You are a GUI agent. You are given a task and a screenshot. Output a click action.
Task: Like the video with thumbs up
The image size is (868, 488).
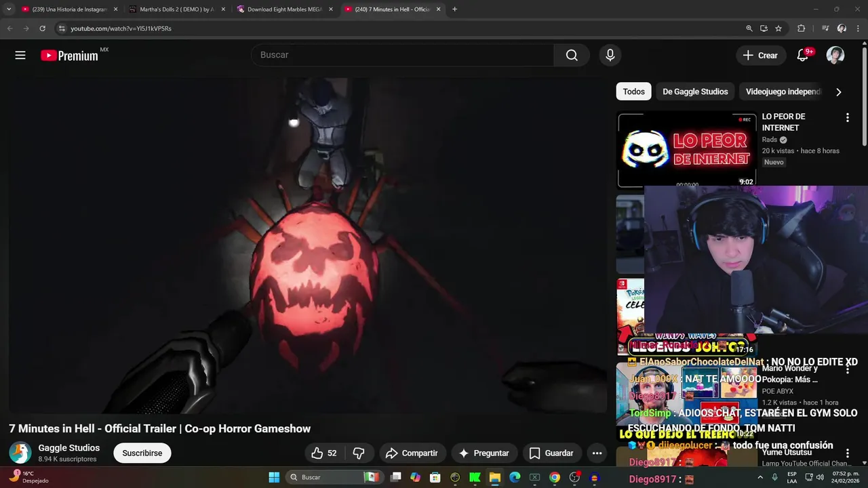[x=324, y=453]
